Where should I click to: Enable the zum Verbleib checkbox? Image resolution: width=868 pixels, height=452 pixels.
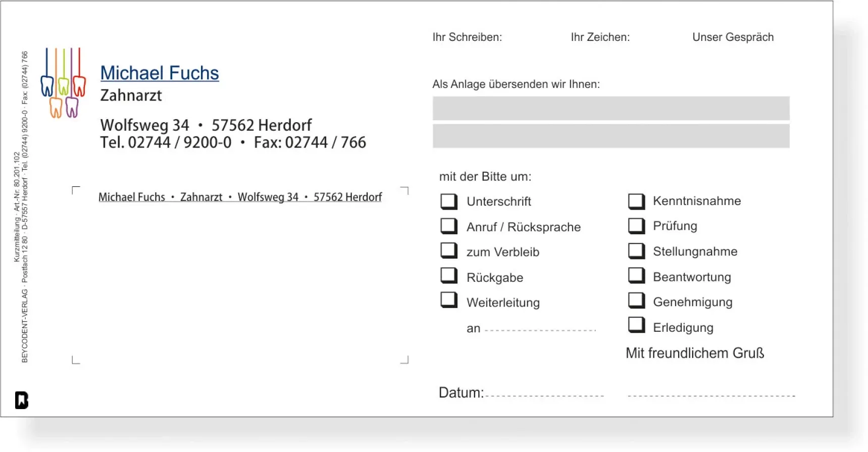click(x=448, y=250)
